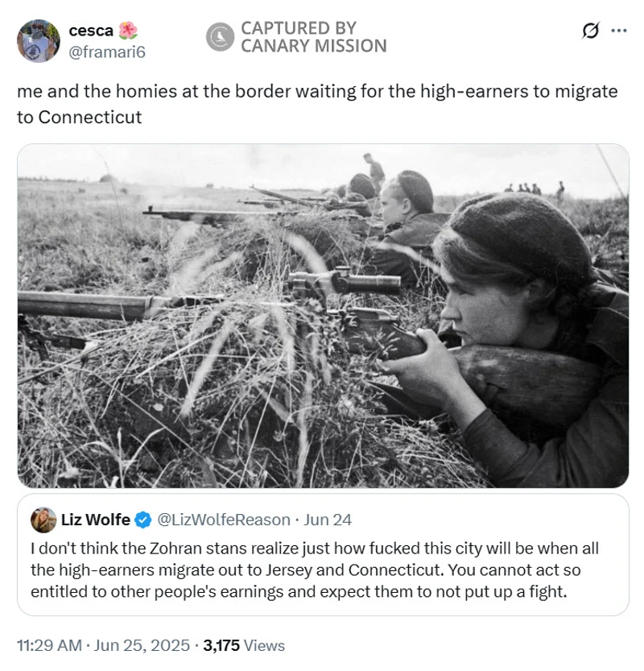
Task: Click the 'CAPTURED BY CANARY MISSION' watermark text
Action: click(x=313, y=37)
